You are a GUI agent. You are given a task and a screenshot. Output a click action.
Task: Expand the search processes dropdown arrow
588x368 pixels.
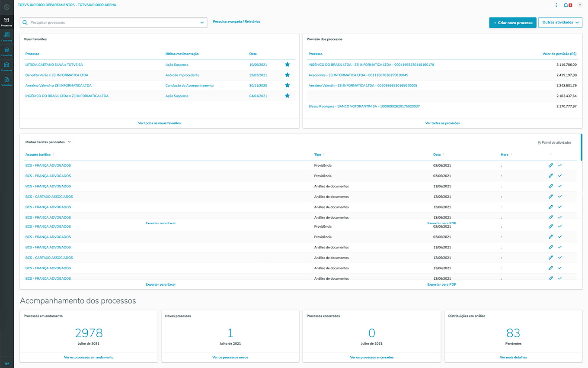click(x=202, y=23)
